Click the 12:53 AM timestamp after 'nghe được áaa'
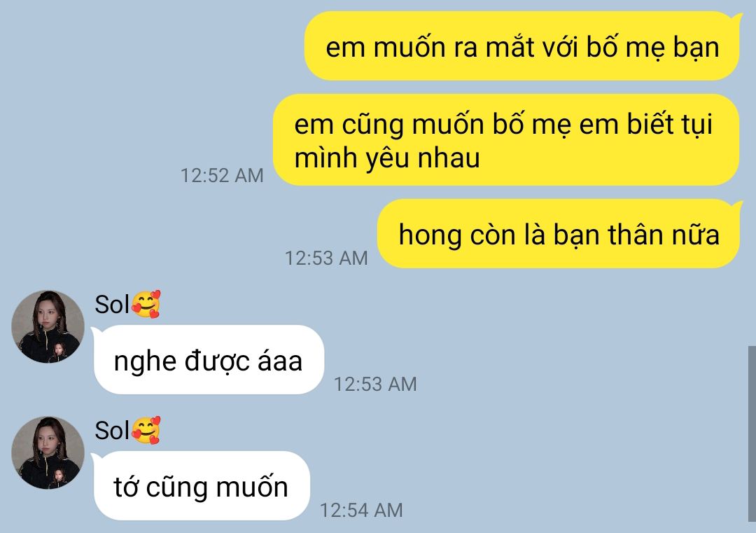The image size is (756, 533). [x=375, y=384]
